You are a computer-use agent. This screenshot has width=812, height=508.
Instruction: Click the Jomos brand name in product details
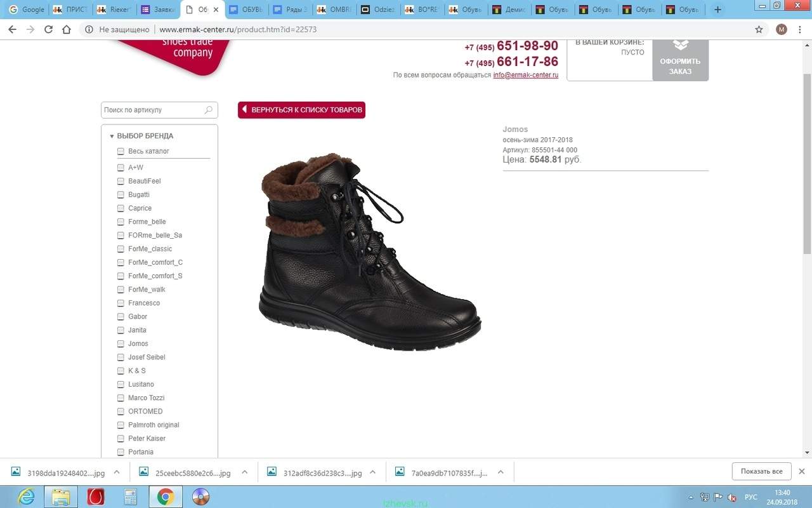click(515, 129)
